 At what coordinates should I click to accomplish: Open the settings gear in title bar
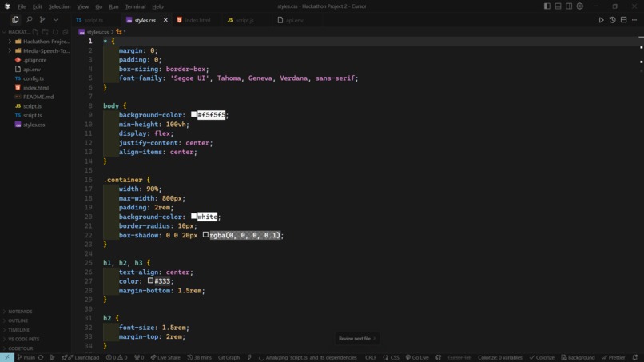(580, 6)
